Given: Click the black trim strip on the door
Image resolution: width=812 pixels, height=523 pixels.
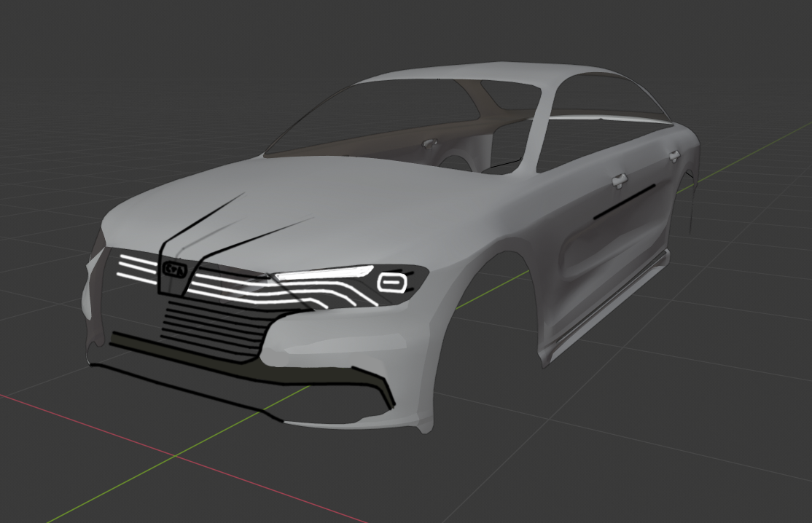Looking at the screenshot, I should (624, 201).
